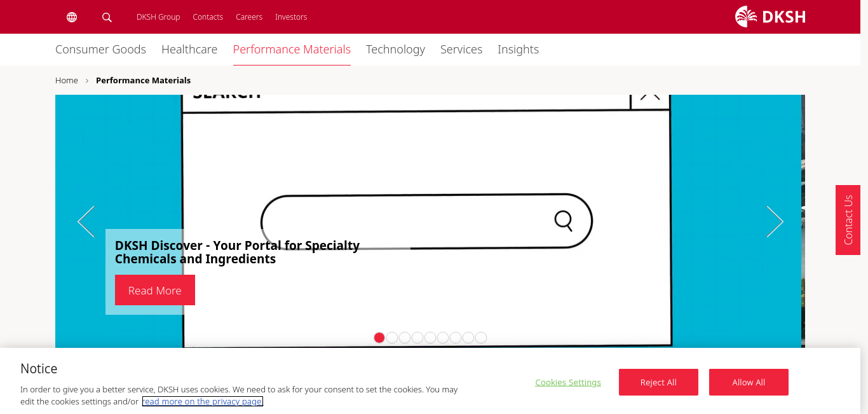
Task: Click Performance Materials breadcrumb text
Action: click(x=143, y=80)
